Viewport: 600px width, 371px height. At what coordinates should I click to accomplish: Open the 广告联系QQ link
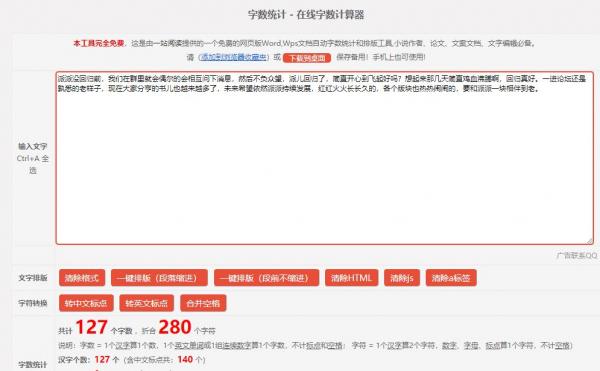[577, 255]
